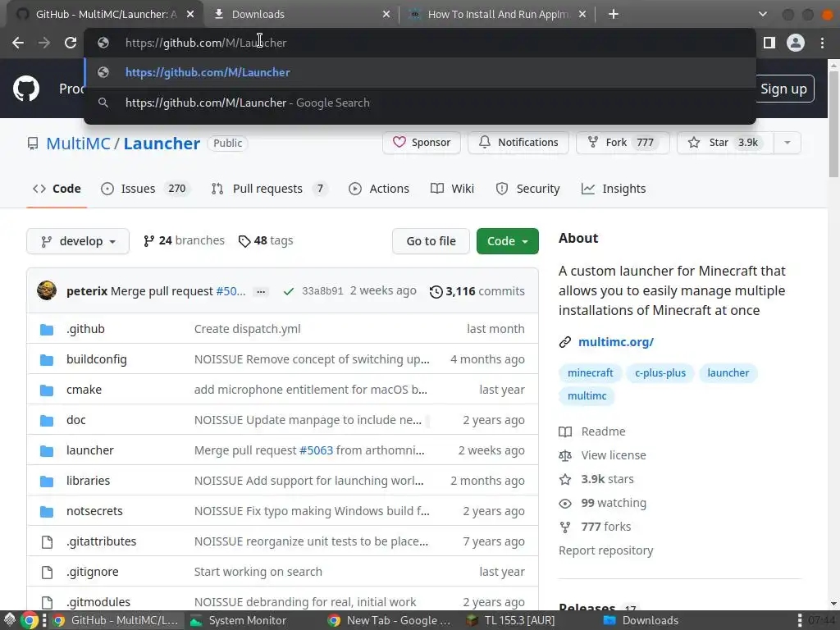The height and width of the screenshot is (630, 840).
Task: Open the Issues tab
Action: [x=145, y=189]
